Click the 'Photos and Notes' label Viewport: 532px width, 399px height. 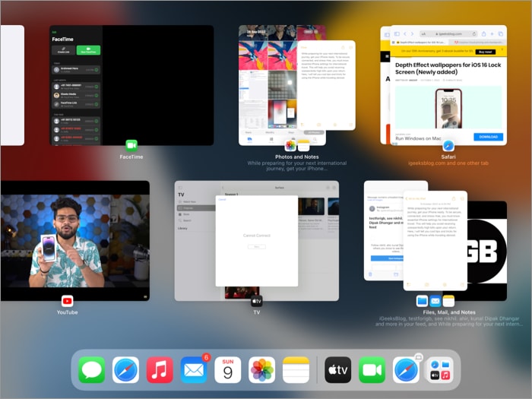click(x=297, y=157)
